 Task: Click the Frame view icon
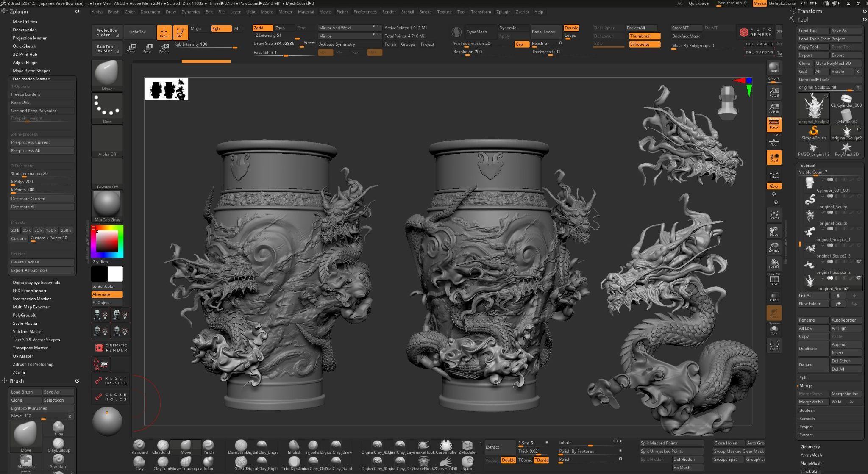pos(774,215)
